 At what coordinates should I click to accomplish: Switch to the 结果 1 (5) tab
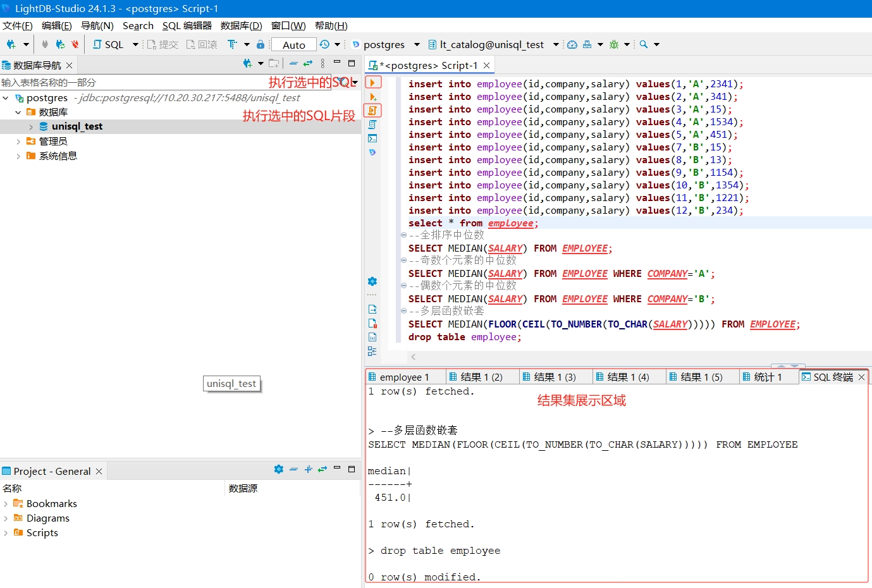pos(702,377)
